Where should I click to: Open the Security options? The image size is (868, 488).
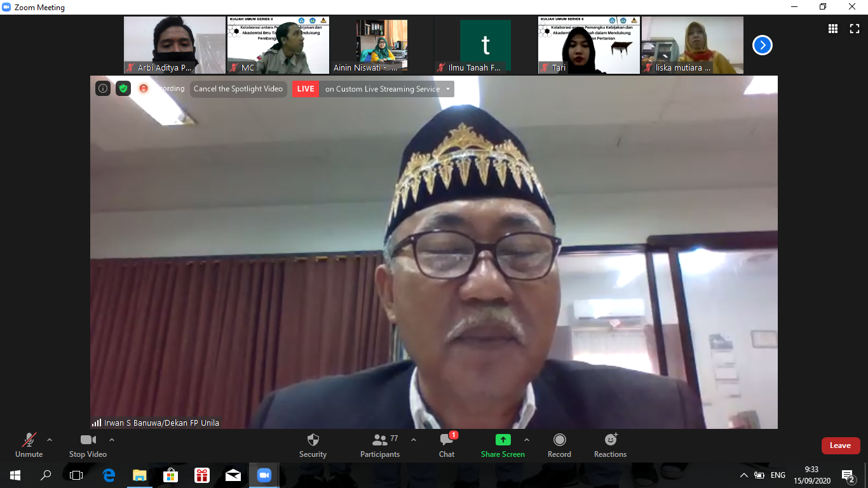(313, 445)
